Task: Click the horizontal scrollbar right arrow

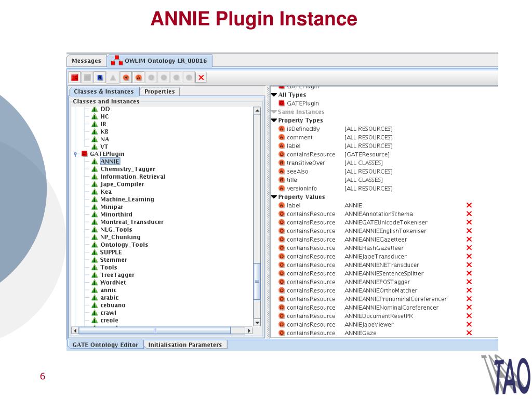Action: coord(249,330)
